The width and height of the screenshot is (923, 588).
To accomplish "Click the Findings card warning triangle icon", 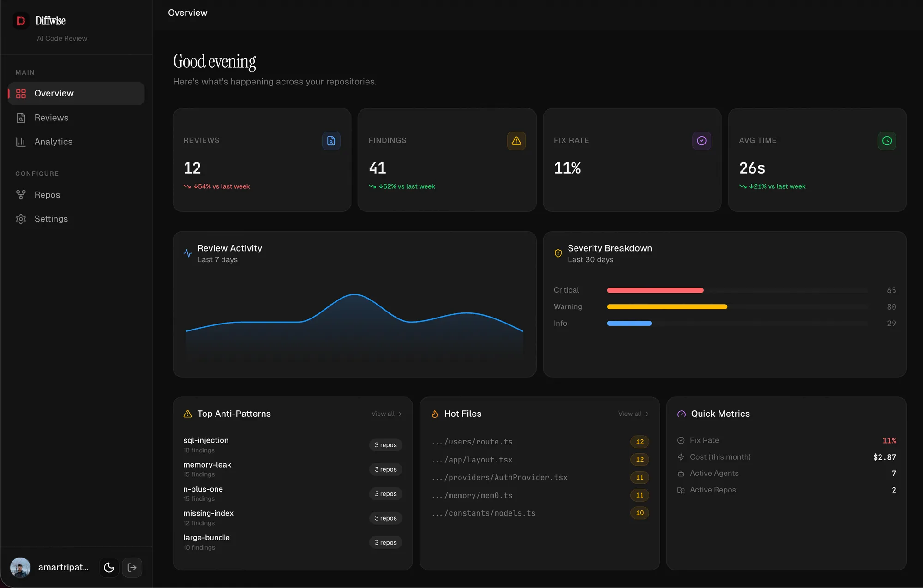I will pos(516,141).
